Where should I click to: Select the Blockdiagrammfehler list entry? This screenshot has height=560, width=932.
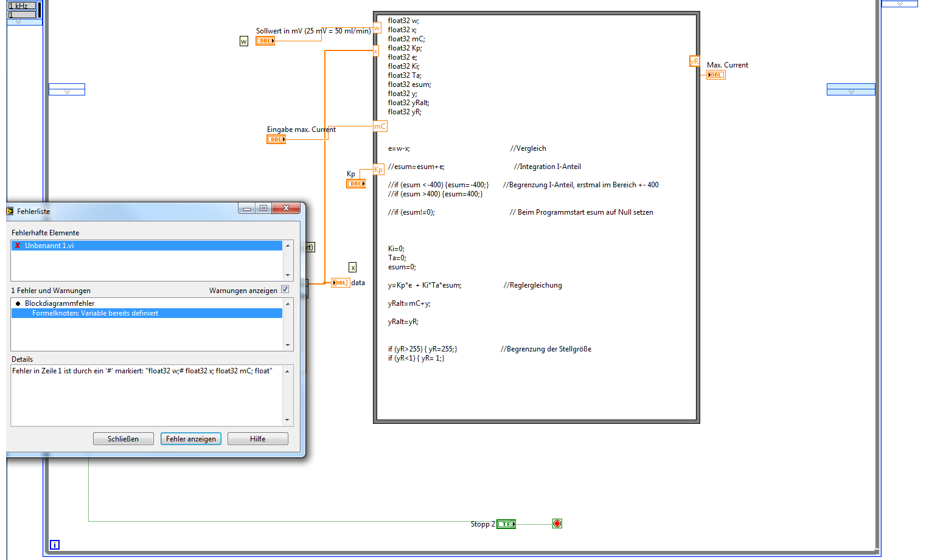[147, 303]
